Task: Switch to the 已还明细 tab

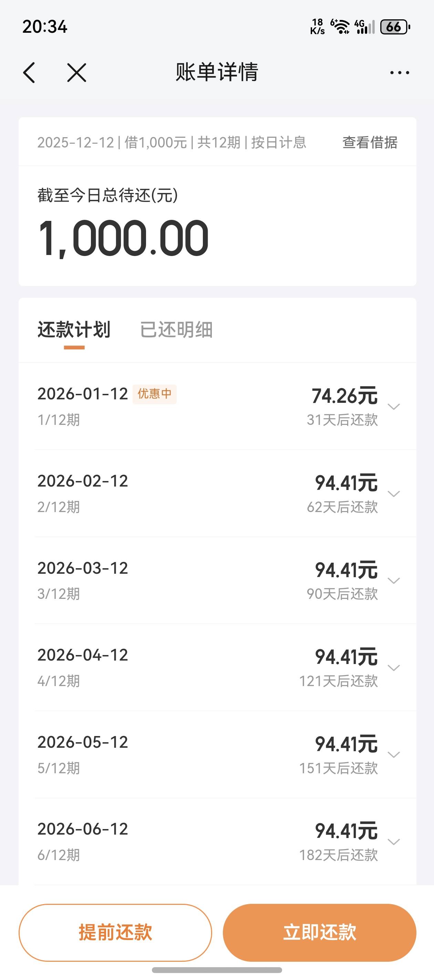Action: [176, 330]
